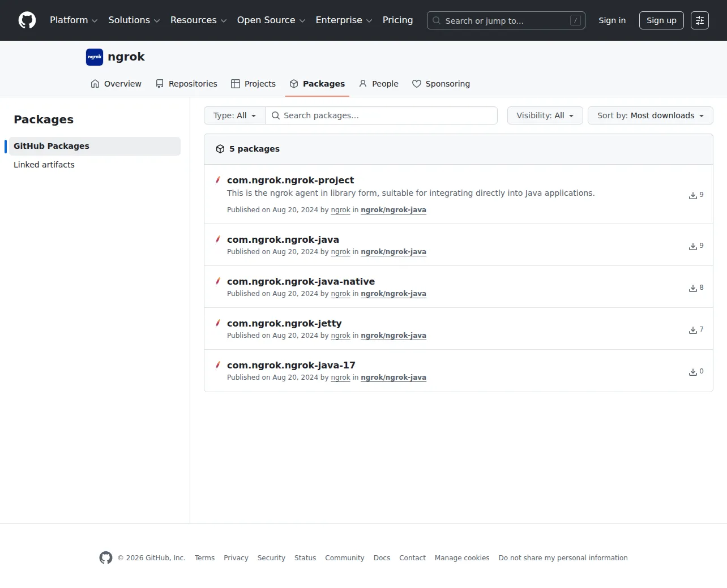Click the Sign up button
Viewport: 727px width, 588px height.
pos(661,20)
